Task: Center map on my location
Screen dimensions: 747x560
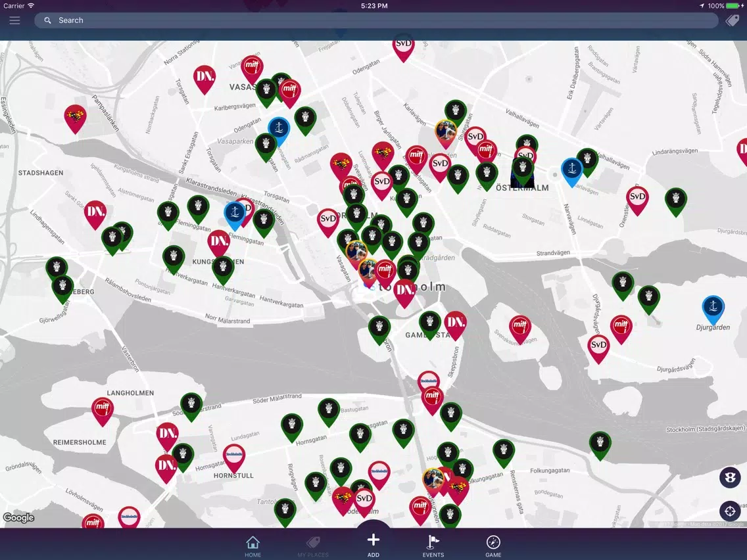Action: [x=730, y=511]
